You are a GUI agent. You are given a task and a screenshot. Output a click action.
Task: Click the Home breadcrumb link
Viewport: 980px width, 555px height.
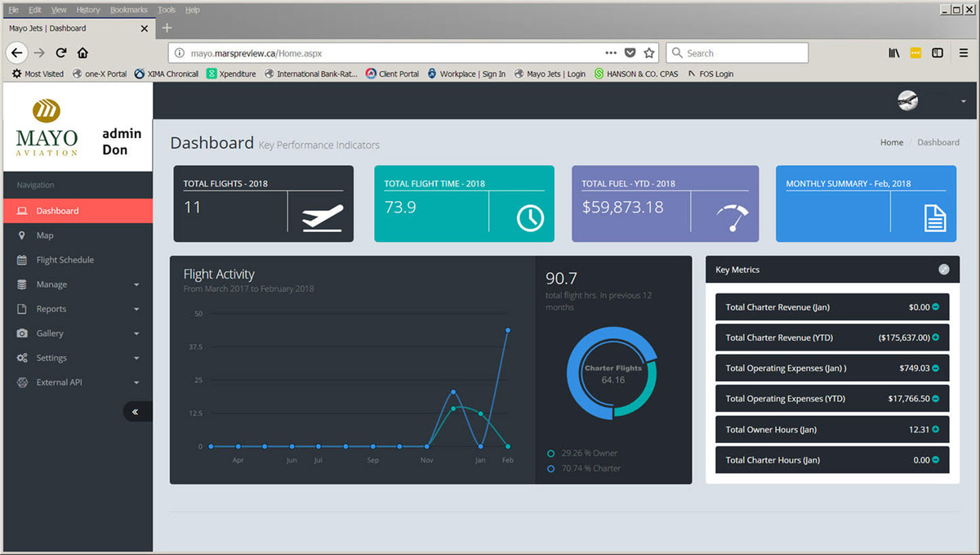click(891, 142)
